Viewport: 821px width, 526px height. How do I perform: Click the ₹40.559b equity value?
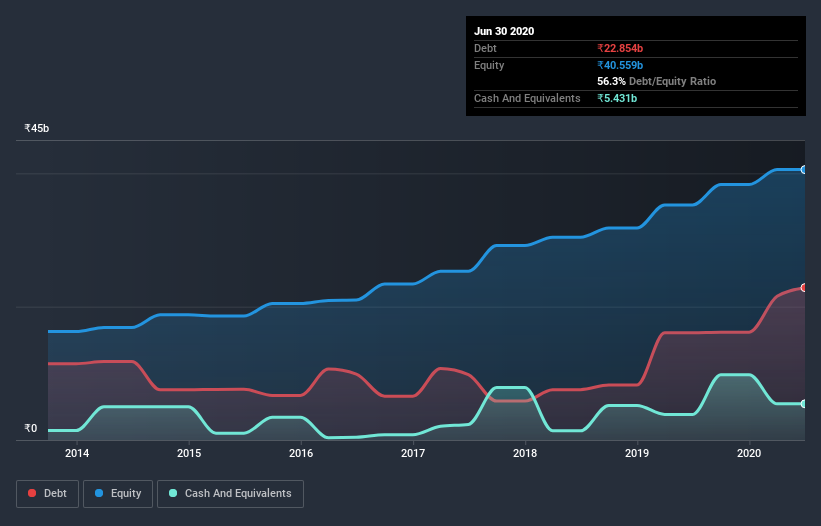[x=620, y=65]
